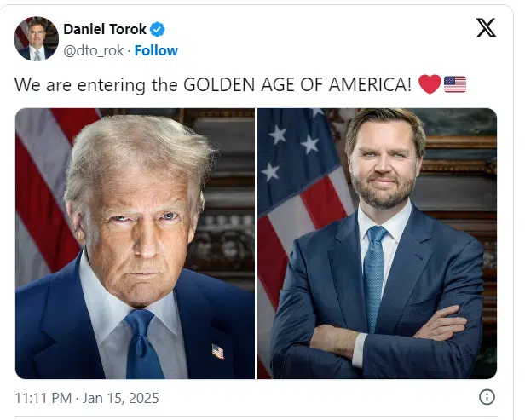Open the @dto_rok handle link

(x=94, y=51)
